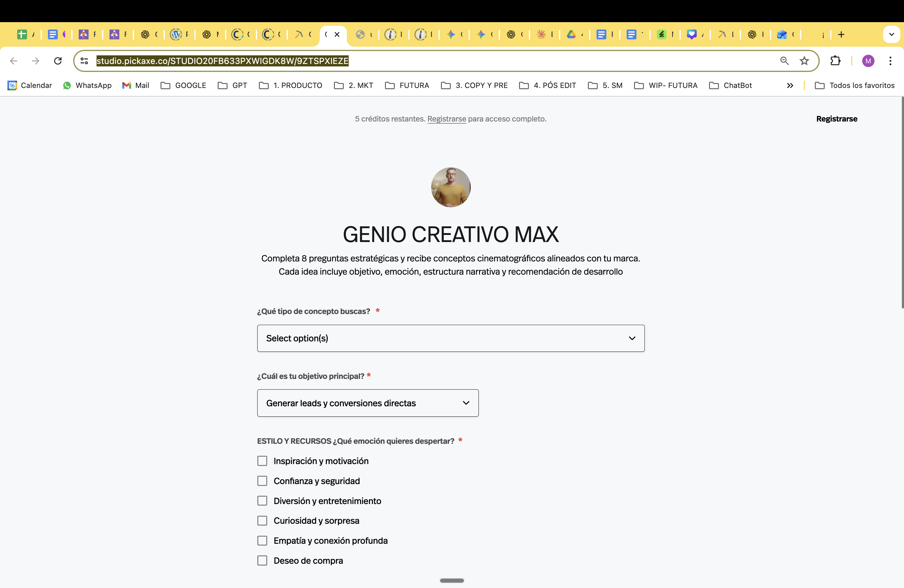Bookmark page with star icon
Image resolution: width=904 pixels, height=588 pixels.
click(x=804, y=61)
